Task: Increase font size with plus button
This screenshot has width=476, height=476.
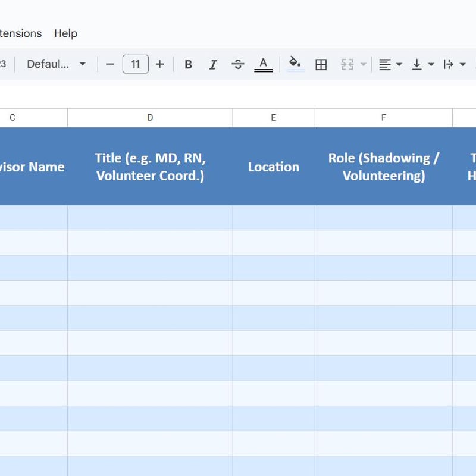Action: [159, 64]
